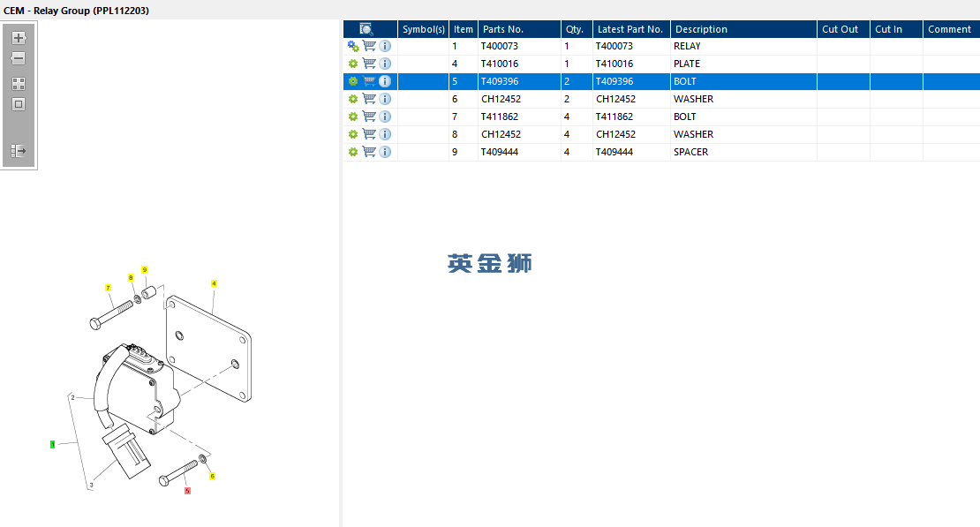
Task: Add item 6 WASHER to cart
Action: click(x=369, y=98)
